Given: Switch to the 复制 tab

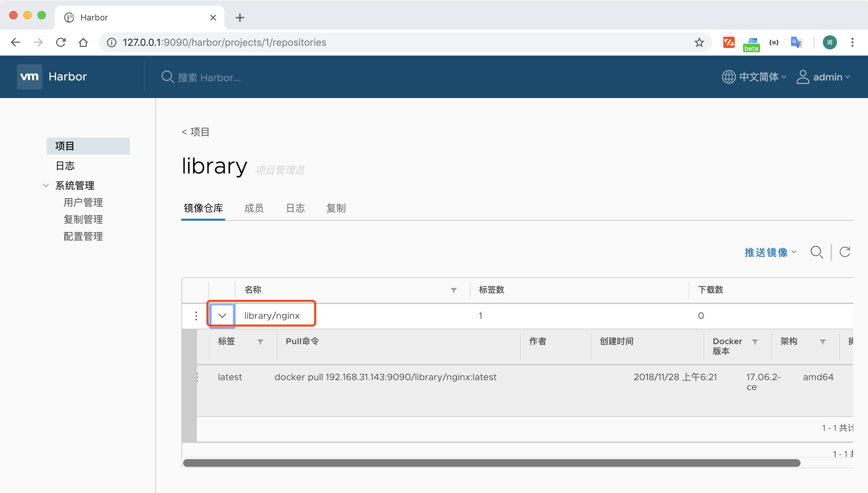Looking at the screenshot, I should 336,208.
